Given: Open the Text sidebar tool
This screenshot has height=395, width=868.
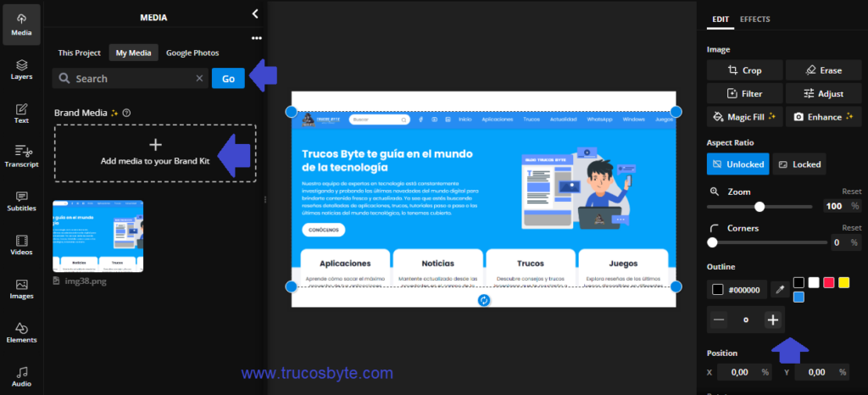Looking at the screenshot, I should pyautogui.click(x=21, y=114).
